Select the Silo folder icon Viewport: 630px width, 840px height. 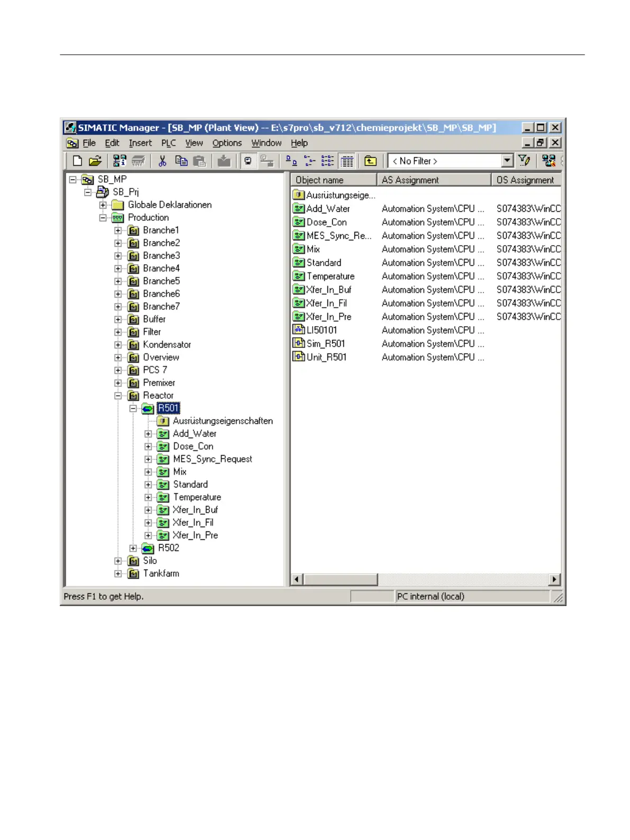click(x=134, y=561)
